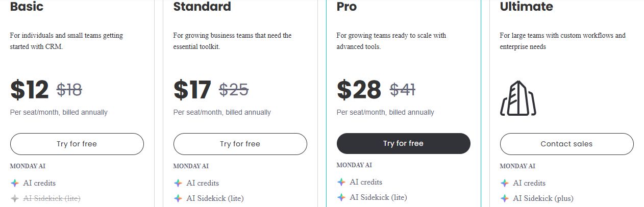Click AI Sidekick (lite) sparkle icon in Pro
The width and height of the screenshot is (644, 207).
point(341,197)
